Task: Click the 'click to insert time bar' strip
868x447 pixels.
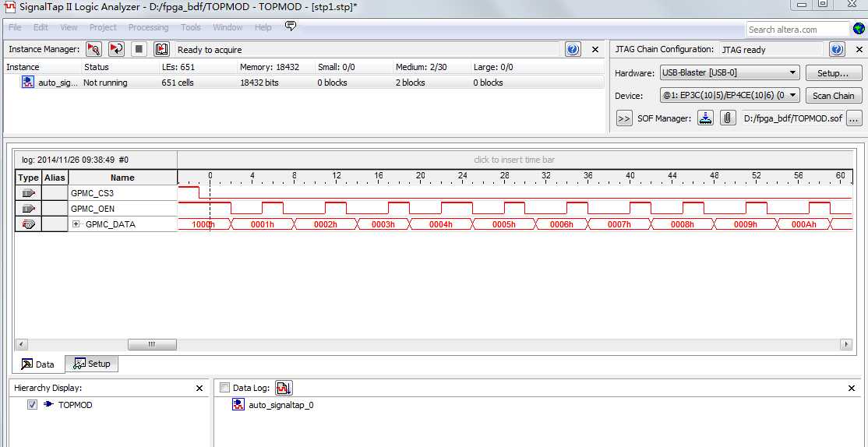Action: coord(514,160)
